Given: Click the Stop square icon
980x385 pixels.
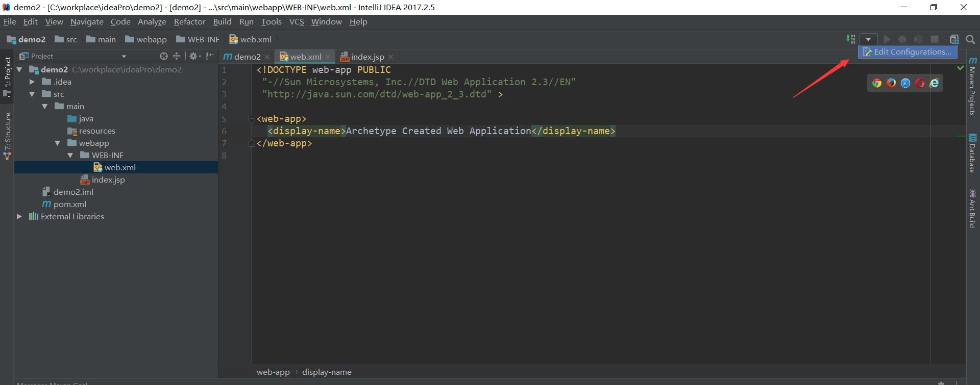Looking at the screenshot, I should [x=935, y=39].
